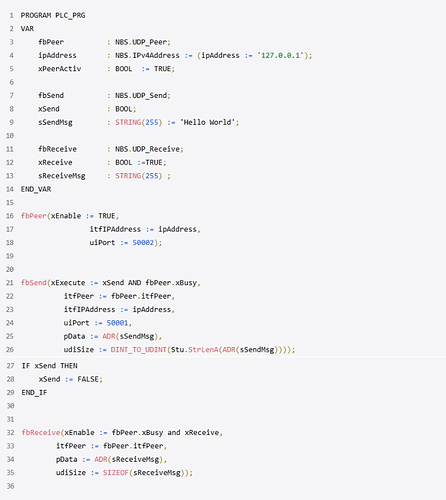446x500 pixels.
Task: Click port value '50001'
Action: pos(117,323)
